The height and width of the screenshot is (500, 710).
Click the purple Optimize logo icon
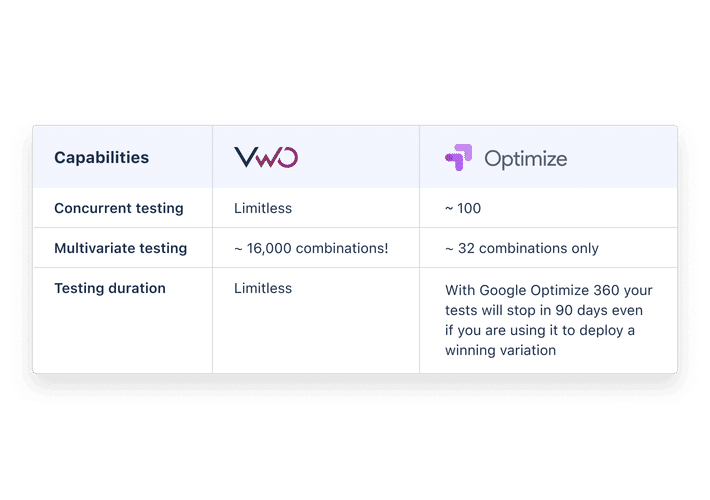[x=458, y=157]
